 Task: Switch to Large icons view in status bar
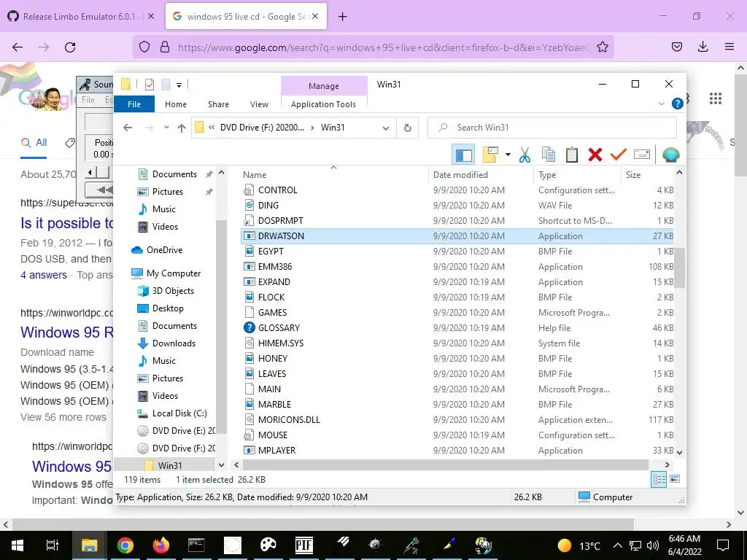point(675,479)
